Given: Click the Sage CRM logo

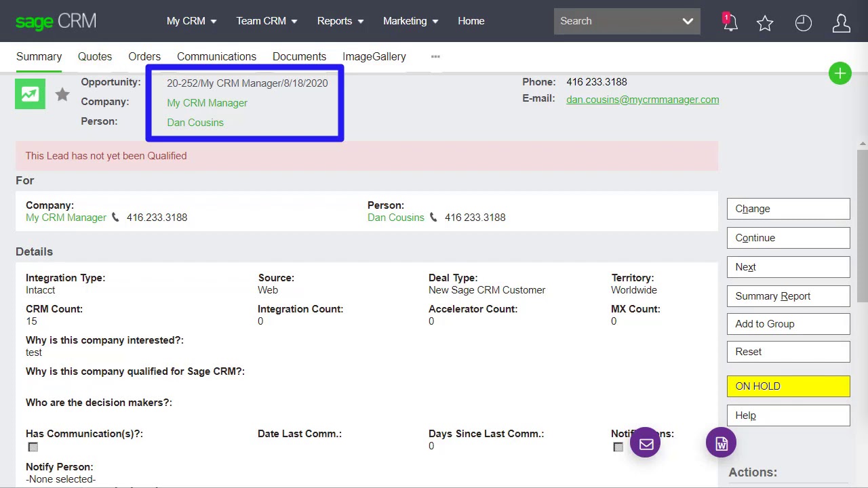Looking at the screenshot, I should click(56, 22).
